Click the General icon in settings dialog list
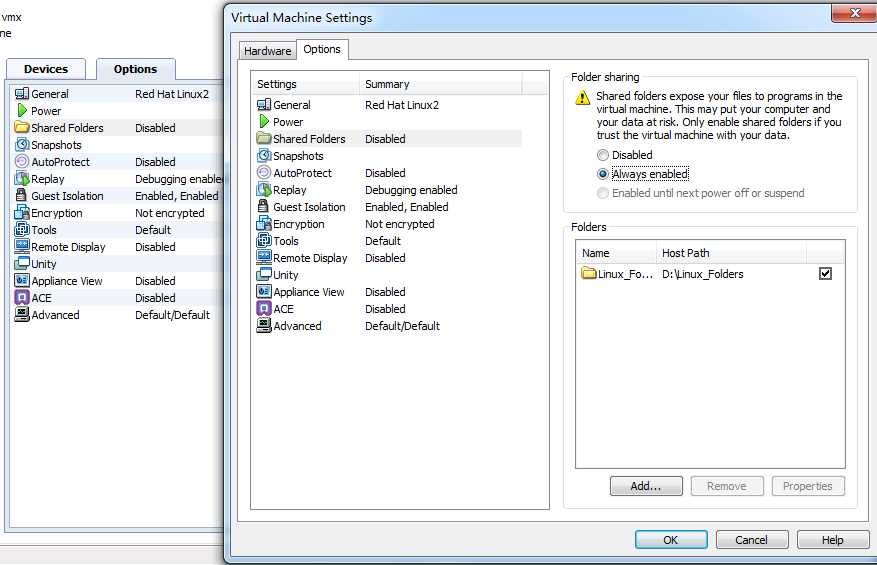This screenshot has height=565, width=877. coord(263,105)
